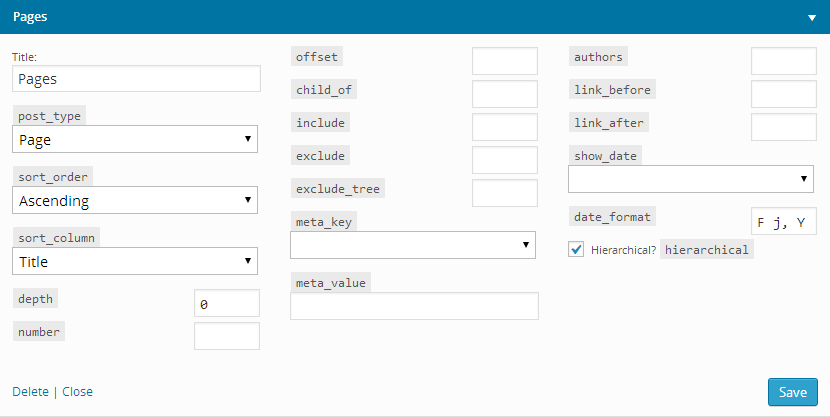Expand the show_date dropdown

click(691, 179)
